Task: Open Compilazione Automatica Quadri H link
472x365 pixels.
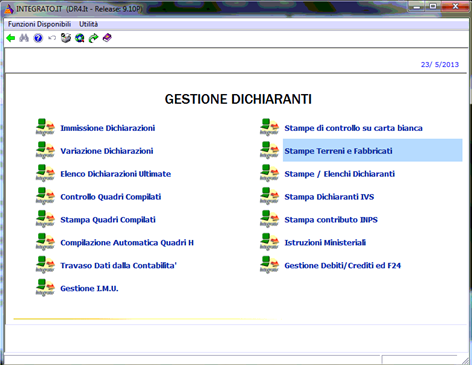Action: pos(127,243)
